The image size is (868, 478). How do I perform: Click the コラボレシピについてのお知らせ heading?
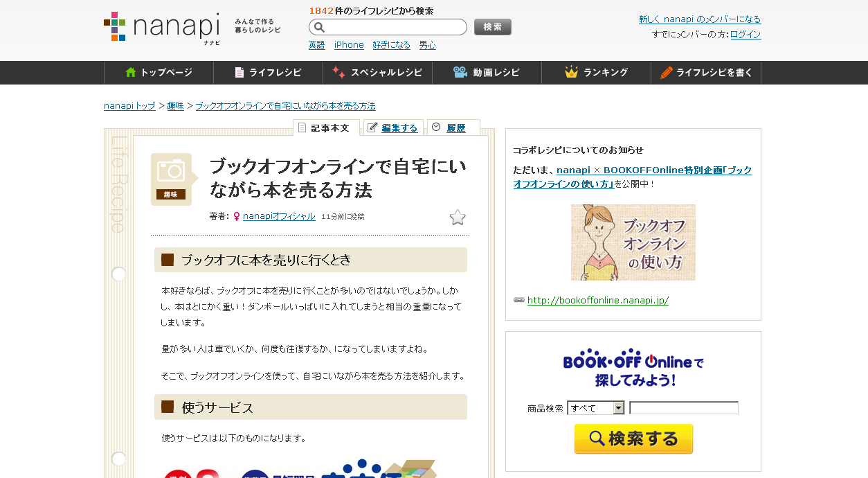tap(578, 150)
